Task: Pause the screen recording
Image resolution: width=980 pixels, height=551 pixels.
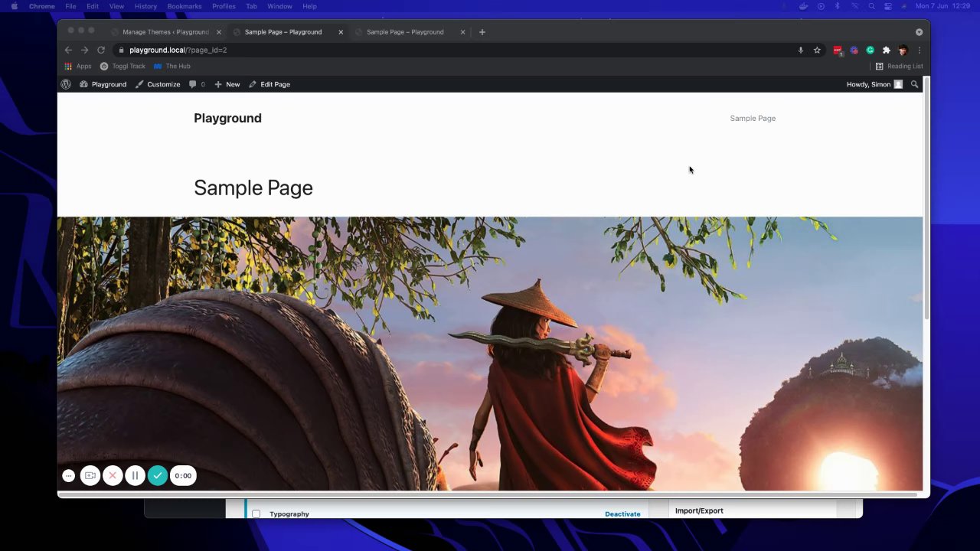Action: pyautogui.click(x=135, y=475)
